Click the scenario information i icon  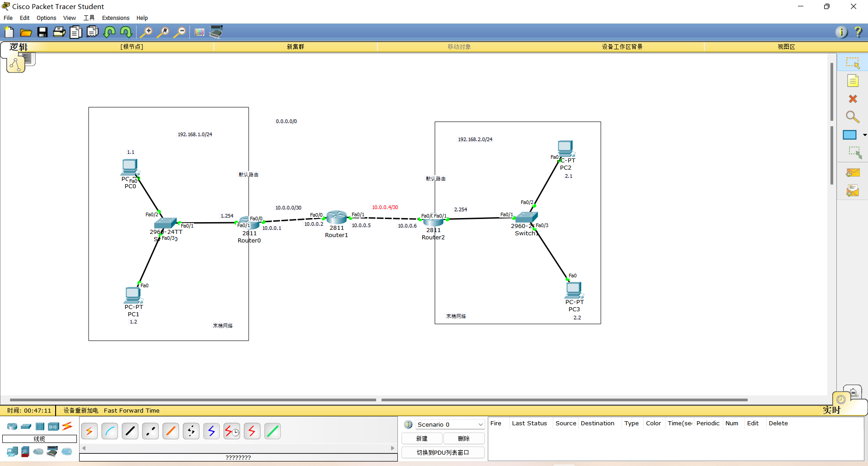(408, 424)
